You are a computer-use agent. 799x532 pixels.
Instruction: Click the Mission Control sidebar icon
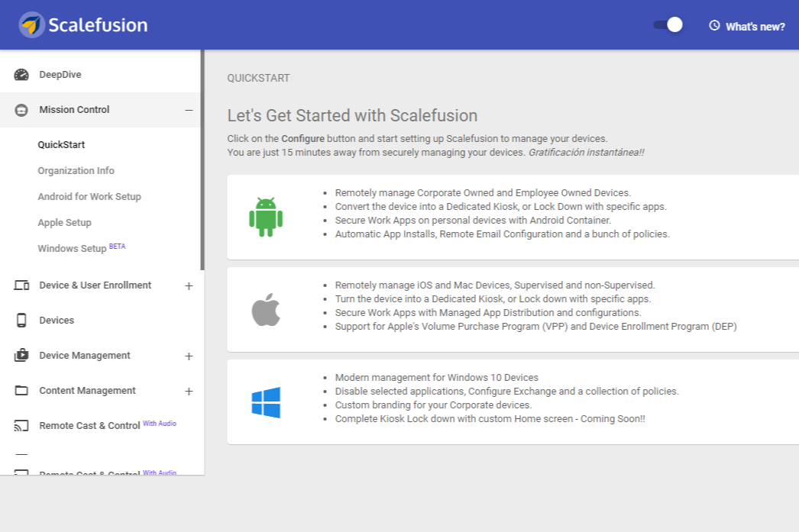click(x=21, y=110)
